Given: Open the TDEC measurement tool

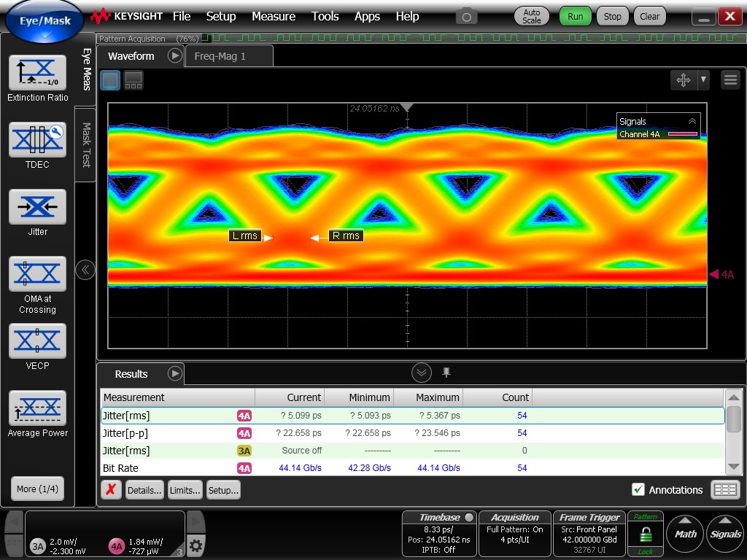Looking at the screenshot, I should pyautogui.click(x=37, y=139).
